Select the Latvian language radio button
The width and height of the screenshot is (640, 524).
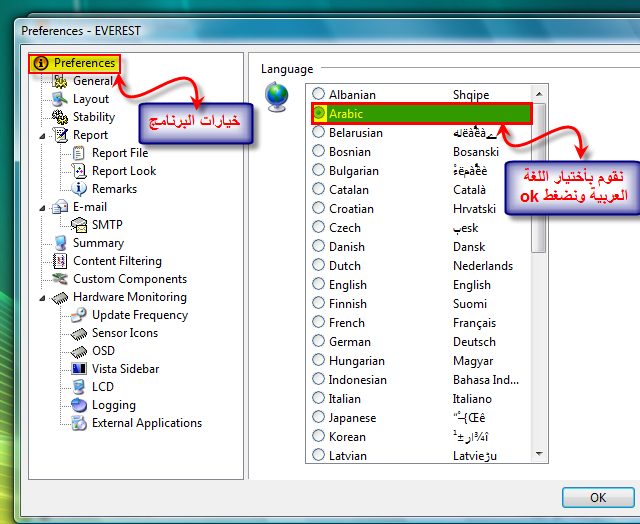tap(318, 455)
